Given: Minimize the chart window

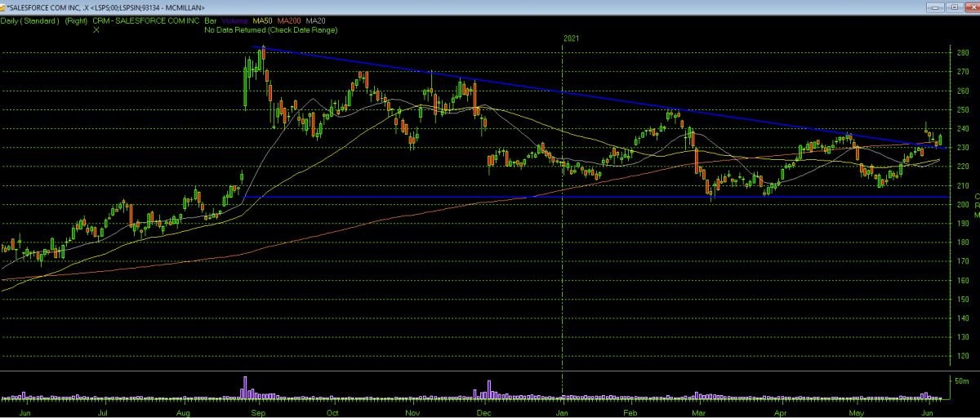Looking at the screenshot, I should coord(933,7).
